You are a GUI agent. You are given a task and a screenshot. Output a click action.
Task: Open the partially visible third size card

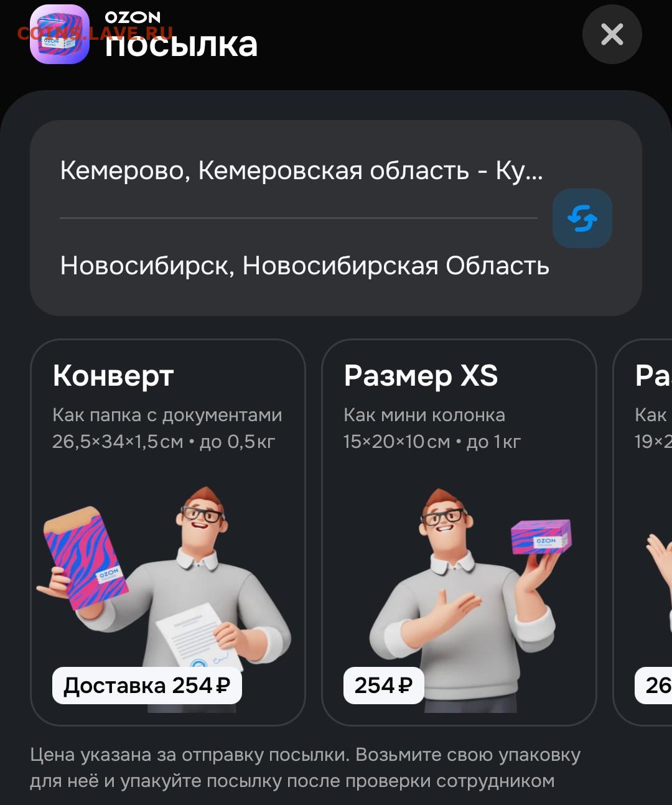(x=643, y=533)
